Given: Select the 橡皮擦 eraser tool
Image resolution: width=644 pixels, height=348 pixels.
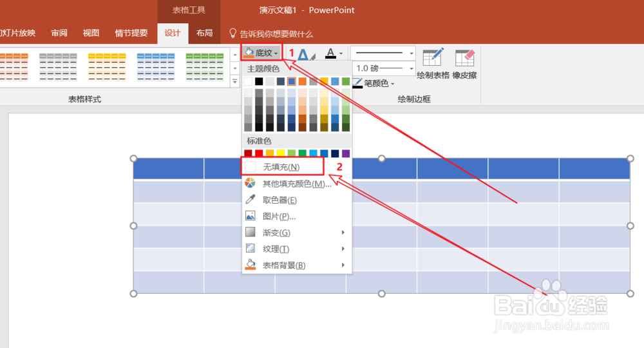Looking at the screenshot, I should coord(464,64).
